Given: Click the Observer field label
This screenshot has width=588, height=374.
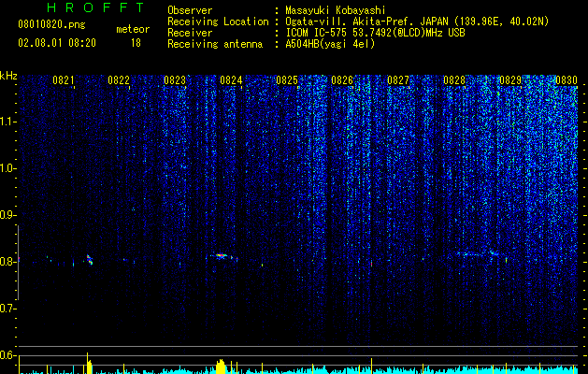Looking at the screenshot, I should [x=190, y=10].
